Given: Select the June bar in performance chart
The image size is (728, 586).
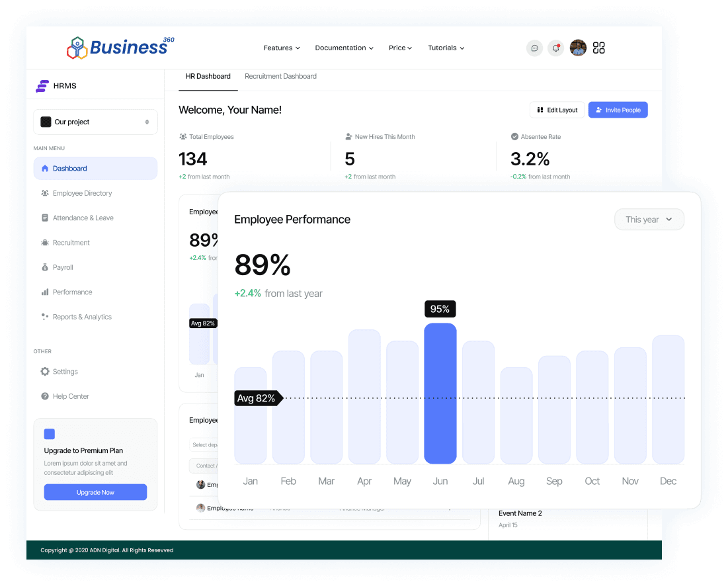Looking at the screenshot, I should click(440, 394).
